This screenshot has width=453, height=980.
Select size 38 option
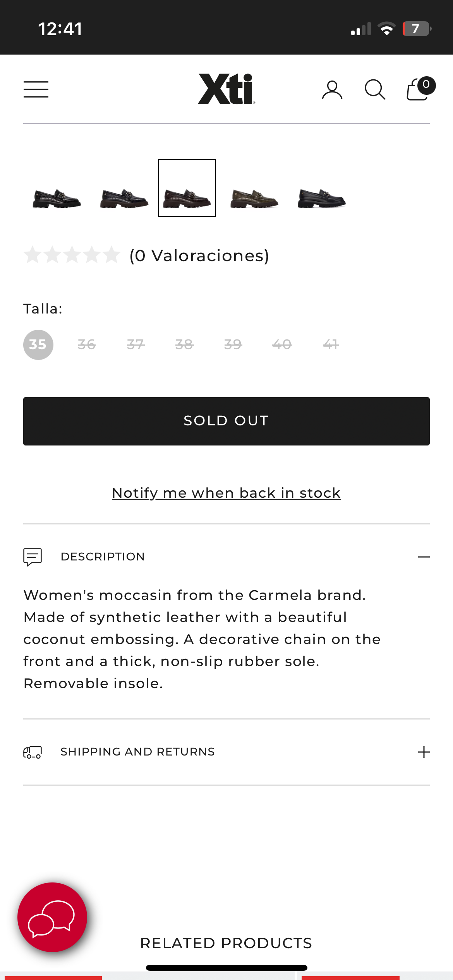click(x=184, y=344)
